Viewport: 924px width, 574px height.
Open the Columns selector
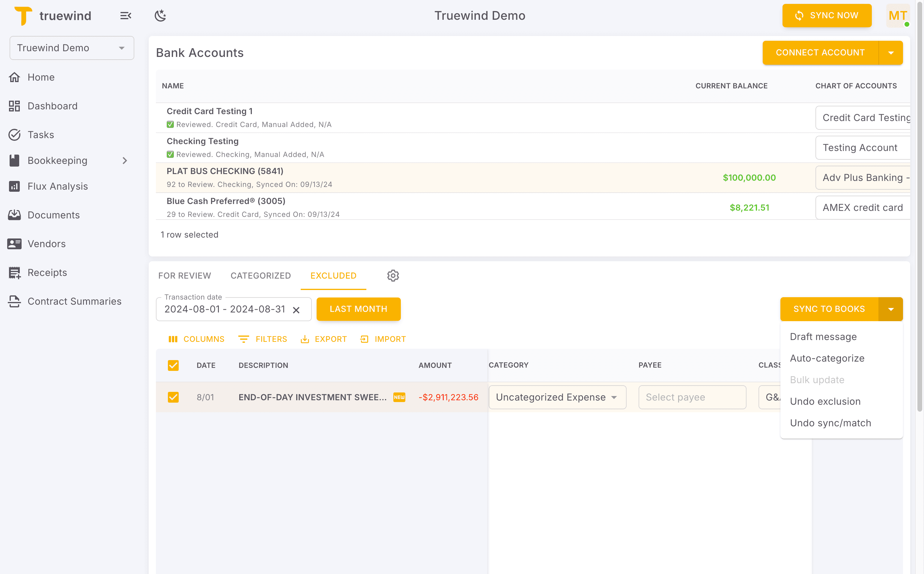coord(196,339)
